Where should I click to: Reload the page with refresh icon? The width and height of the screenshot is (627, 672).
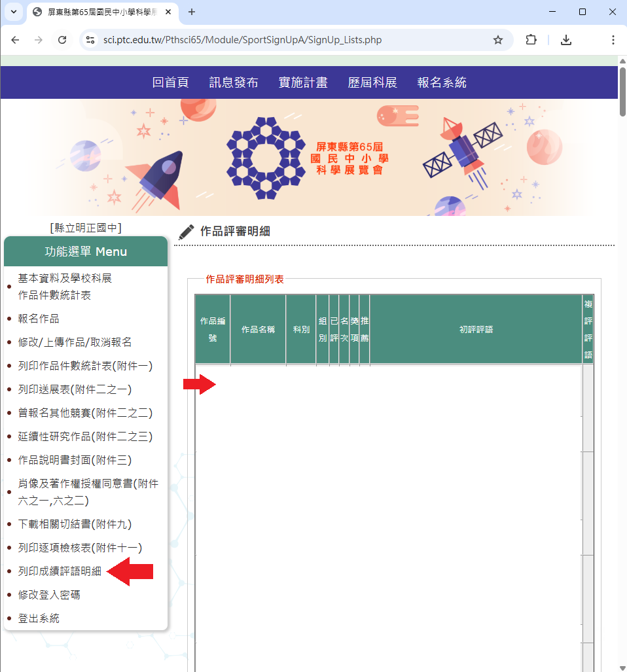[62, 40]
